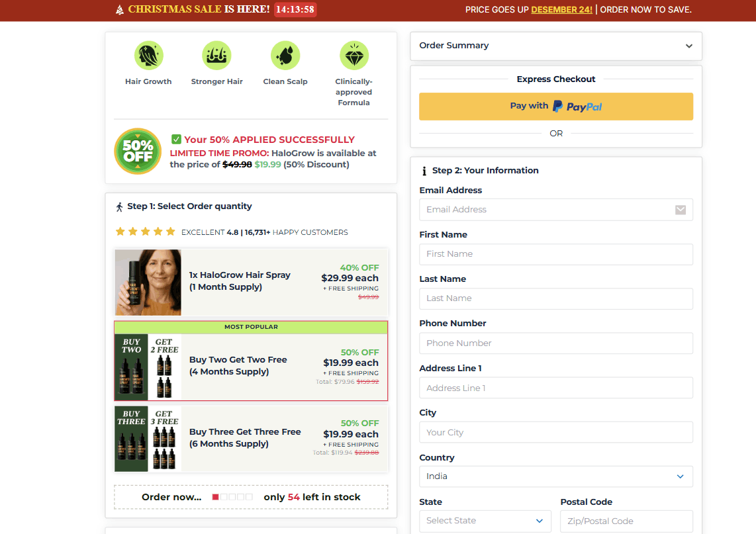Pay with PayPal express checkout
The image size is (756, 534).
555,106
